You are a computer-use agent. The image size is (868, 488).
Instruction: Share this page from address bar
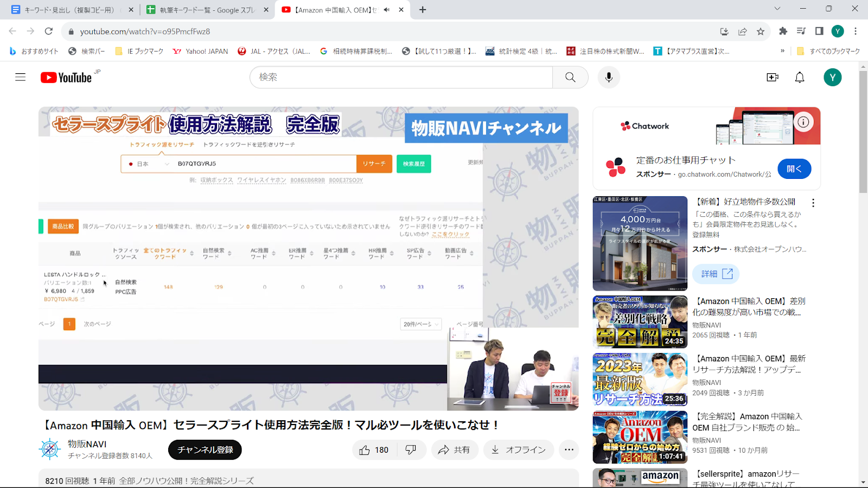pyautogui.click(x=743, y=31)
